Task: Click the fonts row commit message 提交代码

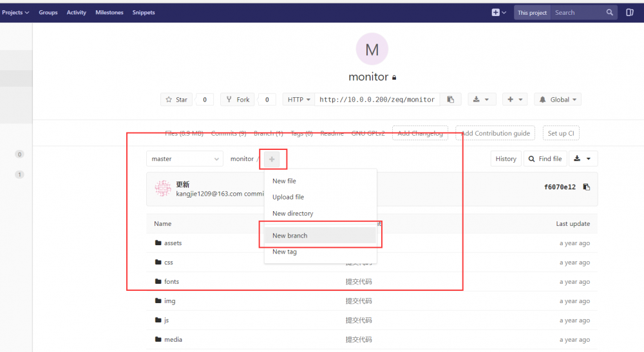Action: pyautogui.click(x=359, y=281)
